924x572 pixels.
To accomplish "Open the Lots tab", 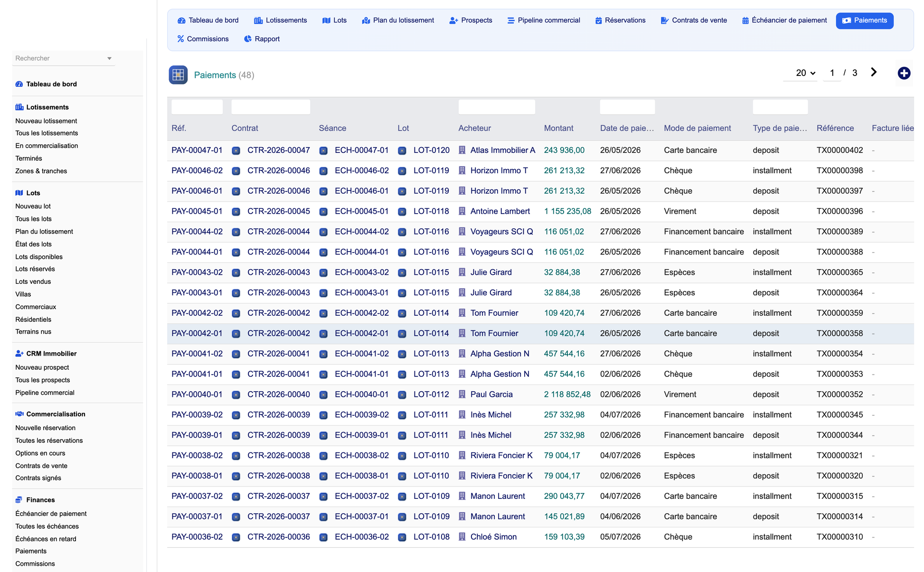I will (x=334, y=20).
